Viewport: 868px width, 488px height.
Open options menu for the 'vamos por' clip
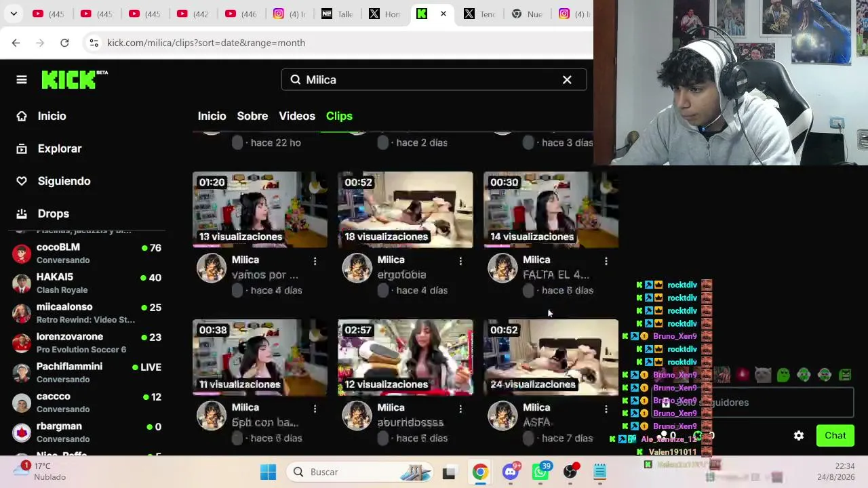[315, 261]
